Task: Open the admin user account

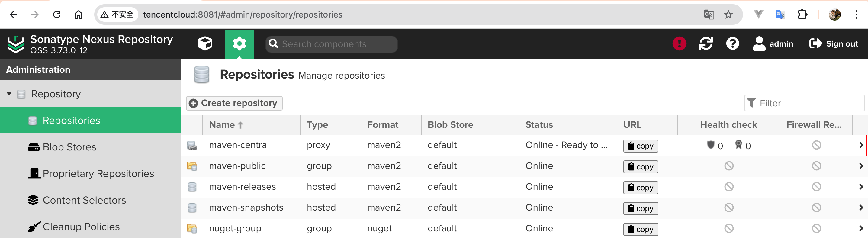Action: [x=773, y=44]
